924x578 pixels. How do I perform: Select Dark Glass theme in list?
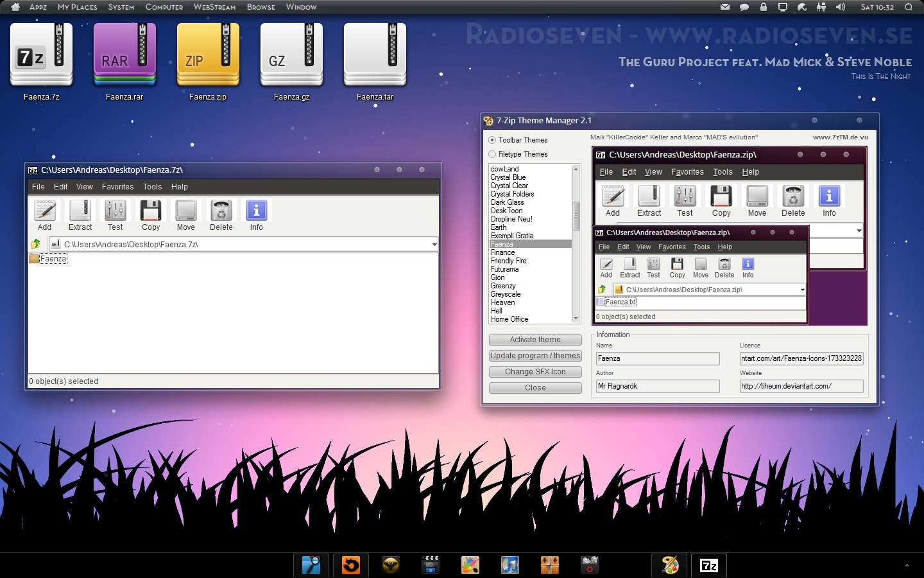pyautogui.click(x=507, y=202)
